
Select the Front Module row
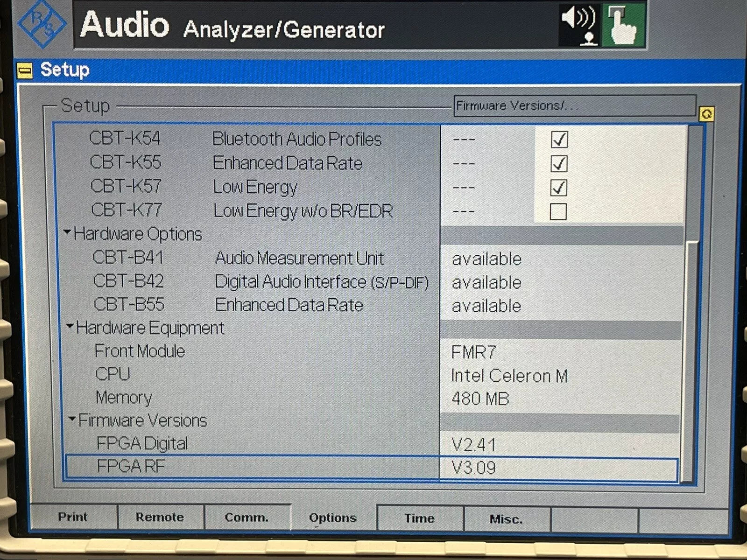pos(372,351)
